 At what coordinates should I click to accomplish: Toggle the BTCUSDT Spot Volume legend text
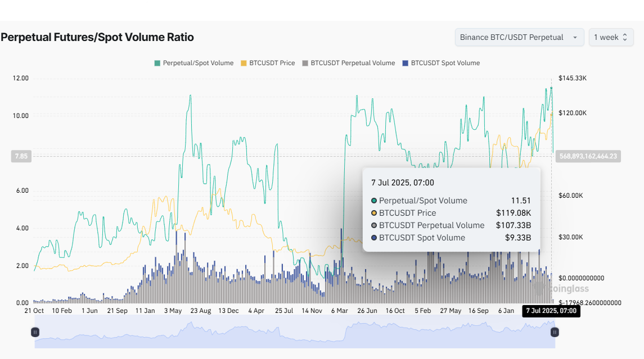point(445,63)
